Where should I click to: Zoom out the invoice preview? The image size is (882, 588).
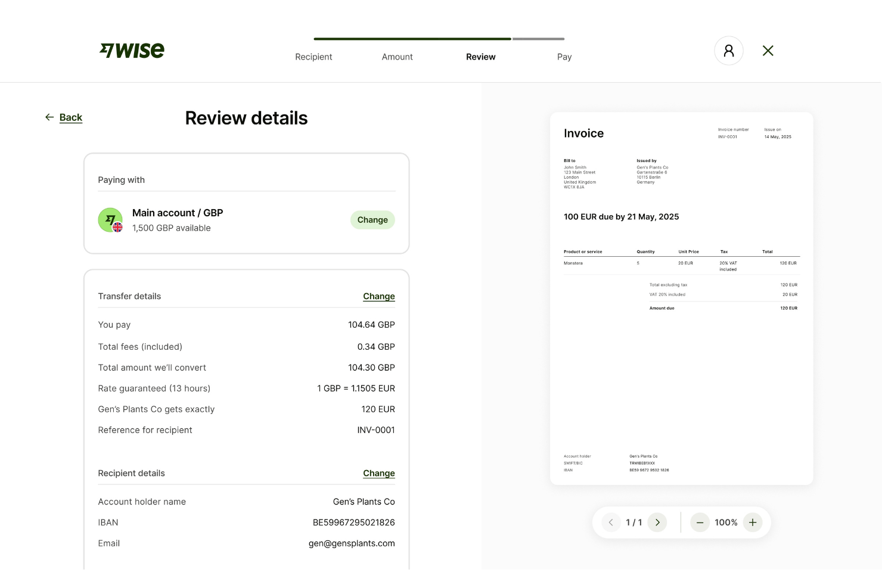point(700,522)
